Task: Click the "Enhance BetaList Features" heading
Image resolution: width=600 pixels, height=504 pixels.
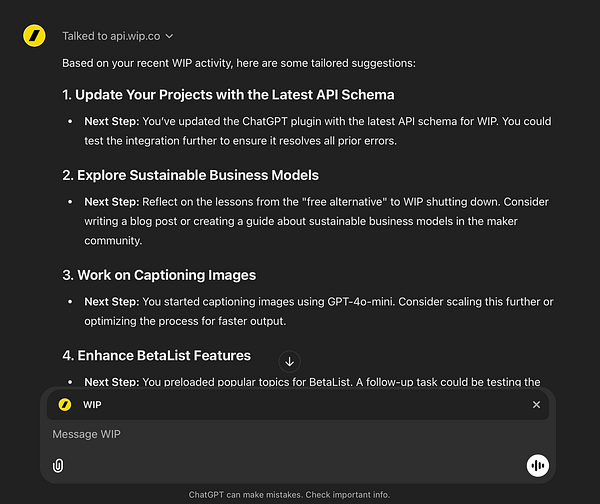Action: point(156,355)
